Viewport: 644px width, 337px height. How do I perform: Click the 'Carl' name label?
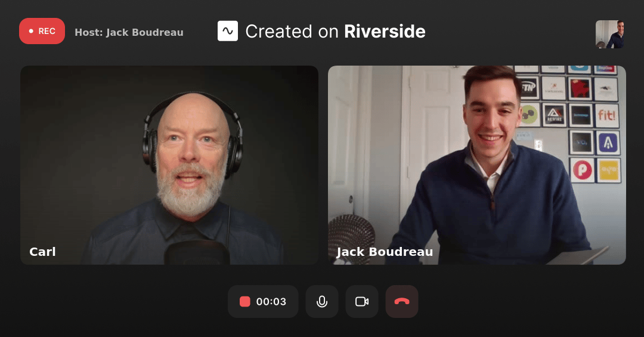click(42, 252)
